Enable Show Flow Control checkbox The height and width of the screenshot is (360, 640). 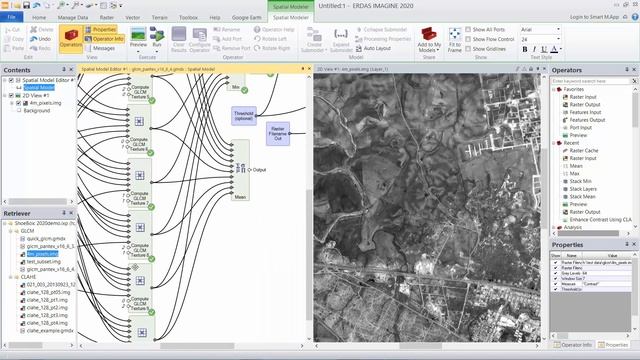[468, 39]
